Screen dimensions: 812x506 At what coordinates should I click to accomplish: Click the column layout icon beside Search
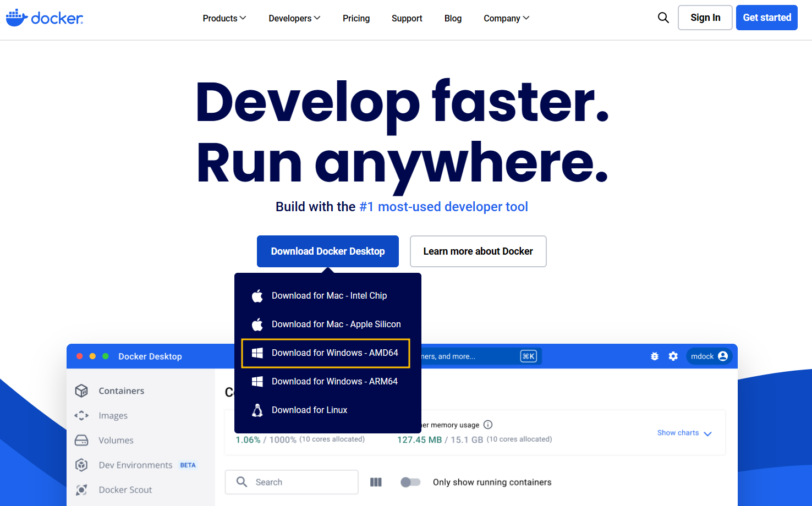click(x=376, y=482)
